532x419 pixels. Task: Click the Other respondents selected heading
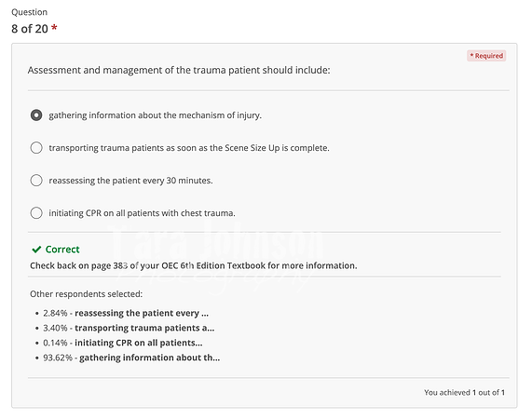point(86,294)
